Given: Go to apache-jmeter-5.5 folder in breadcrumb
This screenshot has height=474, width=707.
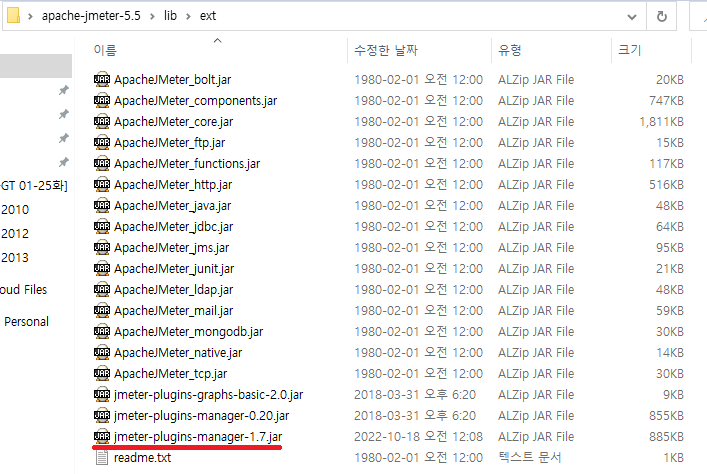Looking at the screenshot, I should coord(91,16).
